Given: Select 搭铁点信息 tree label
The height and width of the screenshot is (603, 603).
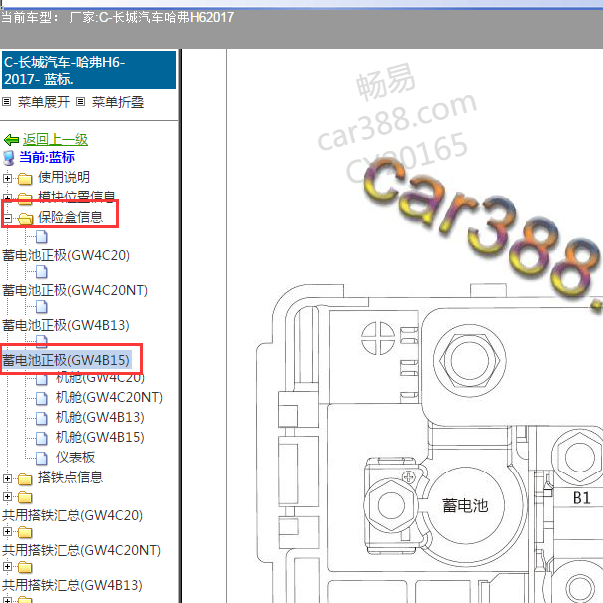Looking at the screenshot, I should click(70, 477).
